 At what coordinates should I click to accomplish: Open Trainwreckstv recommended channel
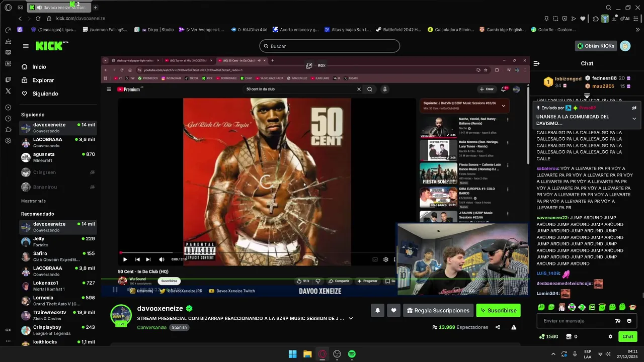pyautogui.click(x=58, y=315)
